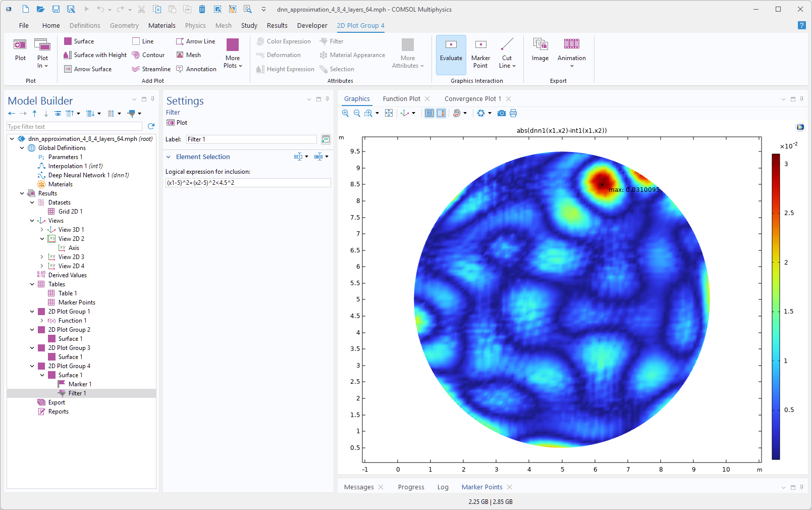Take an image snapshot with camera icon
Screen dimensions: 812x510
[x=501, y=113]
